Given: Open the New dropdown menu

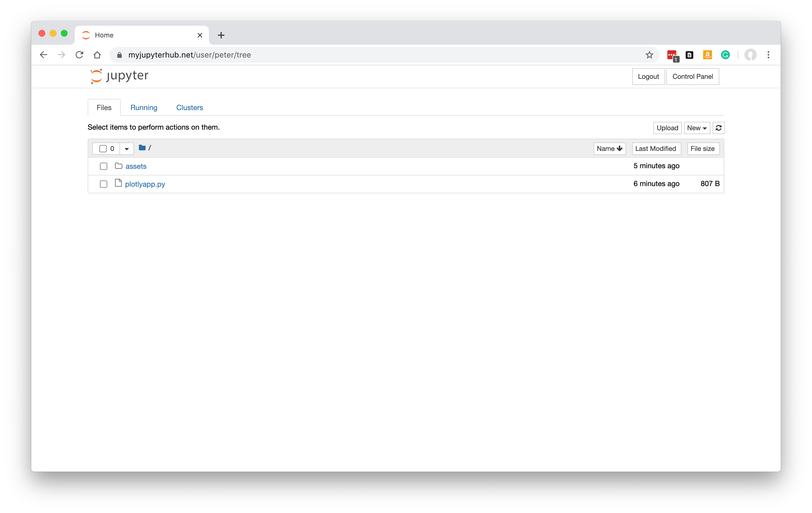Looking at the screenshot, I should click(697, 128).
